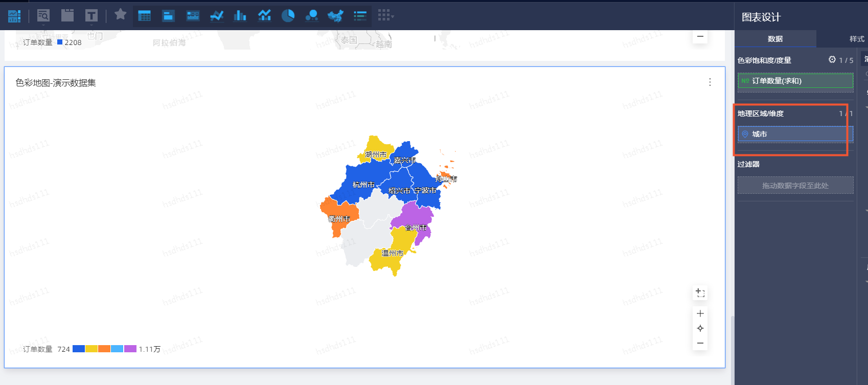Click the combined bar-line chart icon

[x=264, y=16]
